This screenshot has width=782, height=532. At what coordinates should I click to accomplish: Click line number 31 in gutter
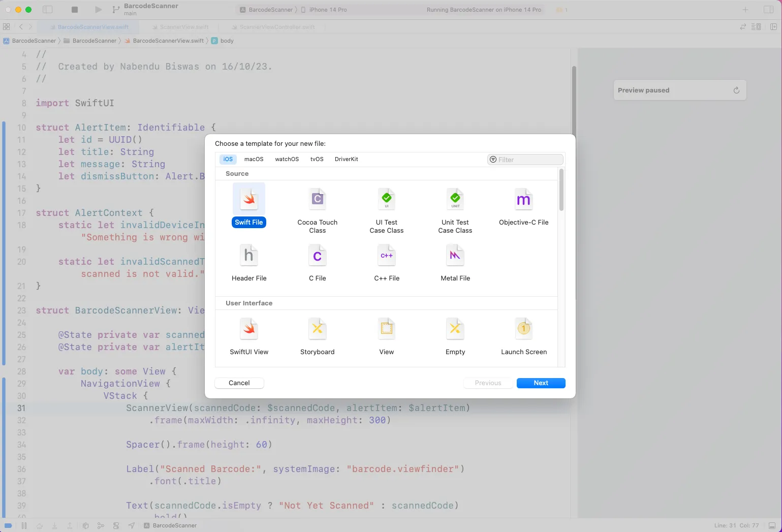click(x=21, y=408)
